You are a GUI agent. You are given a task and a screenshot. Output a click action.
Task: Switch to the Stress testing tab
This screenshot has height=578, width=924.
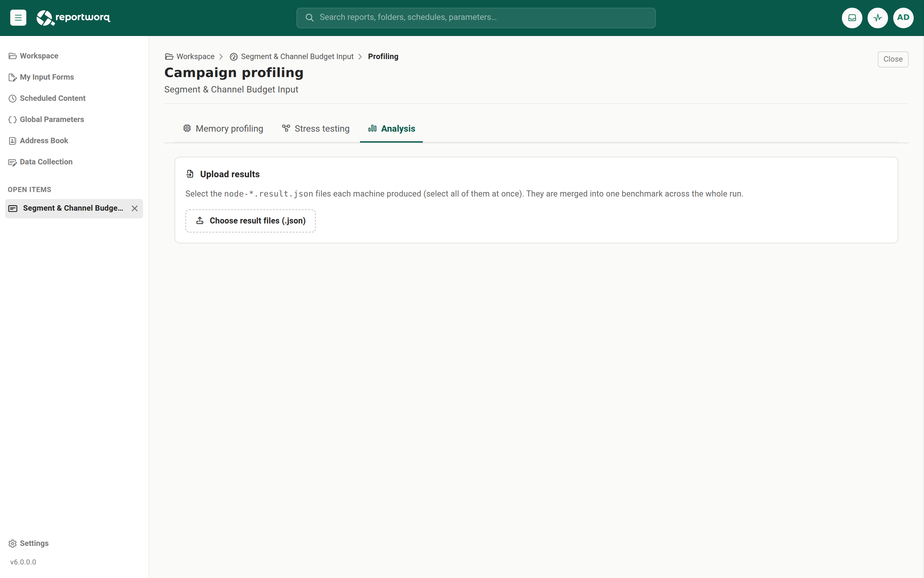[316, 129]
